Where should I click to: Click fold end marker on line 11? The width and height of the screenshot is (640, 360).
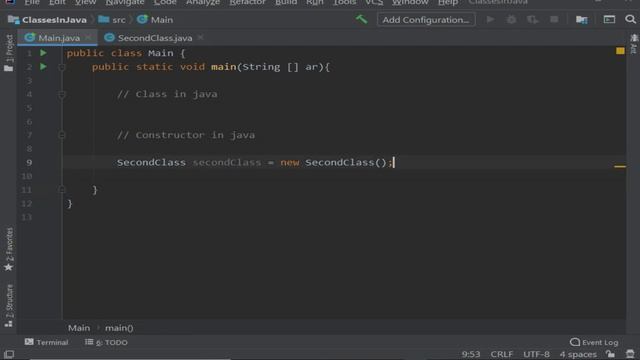coord(62,190)
